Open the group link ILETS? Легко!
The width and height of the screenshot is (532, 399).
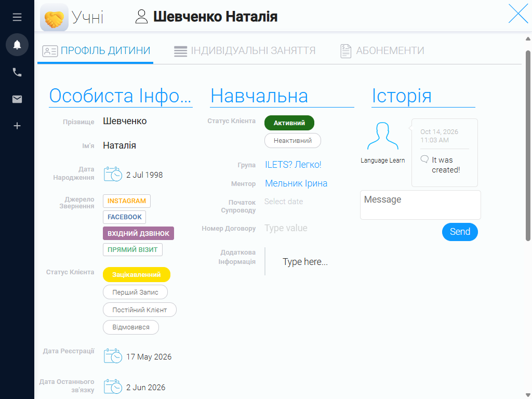[x=293, y=165]
